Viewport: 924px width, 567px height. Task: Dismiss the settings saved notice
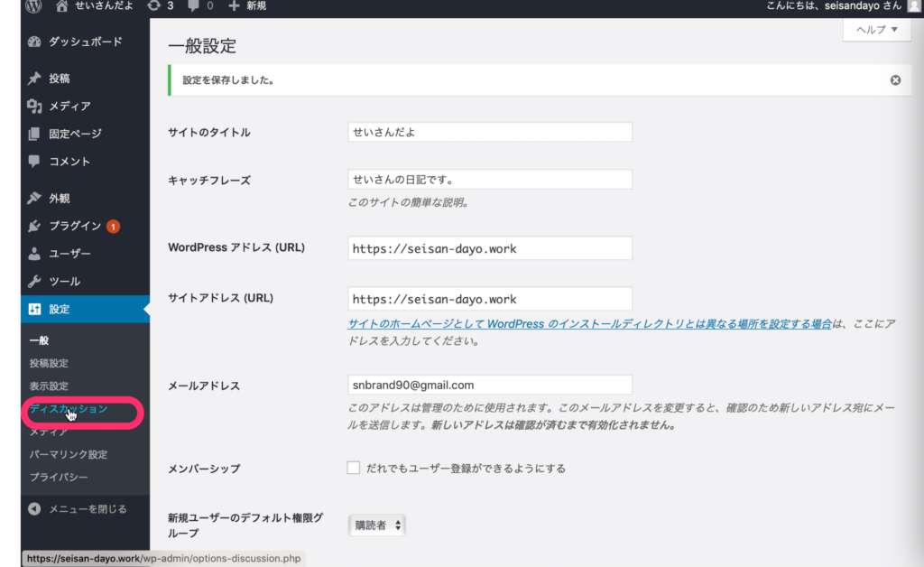click(x=895, y=79)
